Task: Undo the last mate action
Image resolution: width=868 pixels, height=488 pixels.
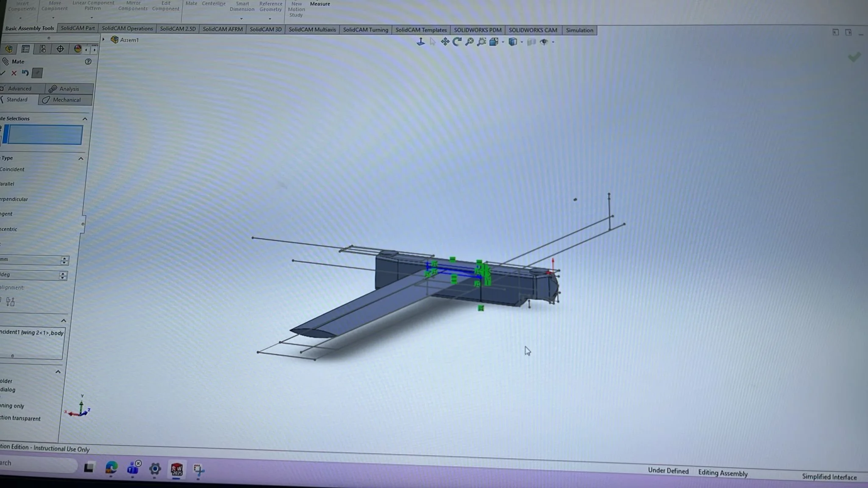Action: 25,73
